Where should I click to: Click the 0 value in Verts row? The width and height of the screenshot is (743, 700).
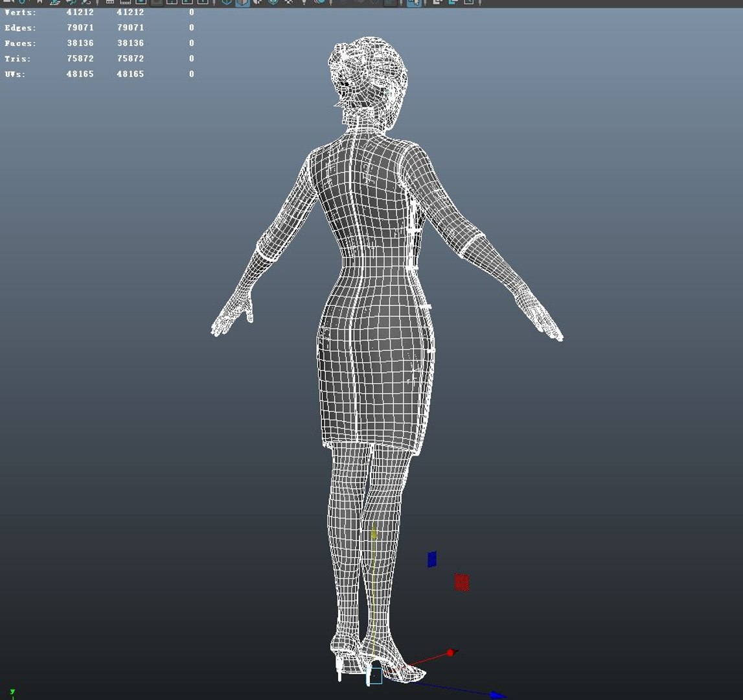[x=192, y=12]
